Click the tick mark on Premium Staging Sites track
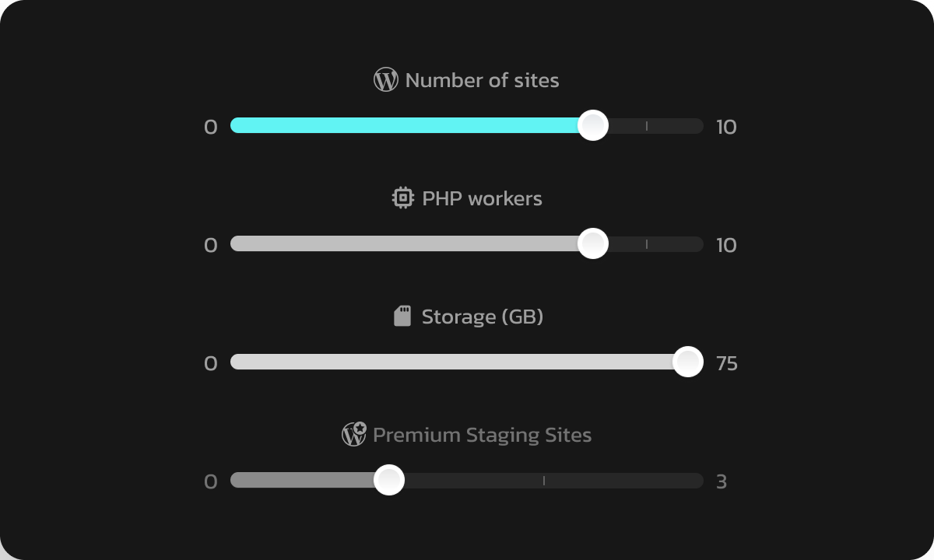Image resolution: width=934 pixels, height=560 pixels. (543, 481)
